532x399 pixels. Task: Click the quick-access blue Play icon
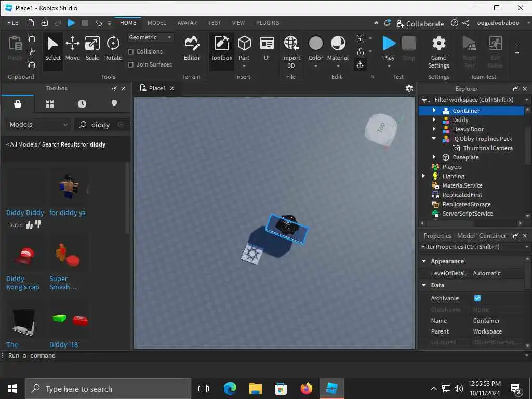71,23
